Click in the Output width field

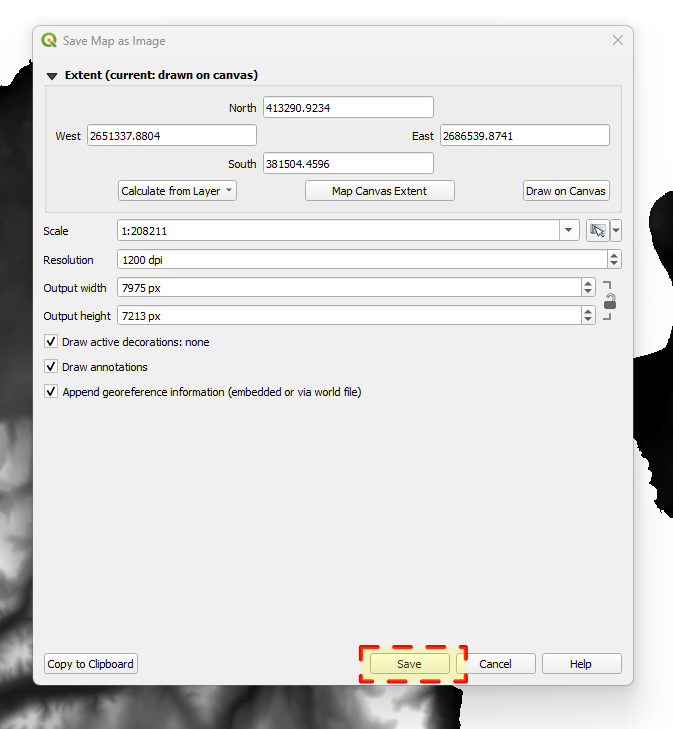point(349,287)
